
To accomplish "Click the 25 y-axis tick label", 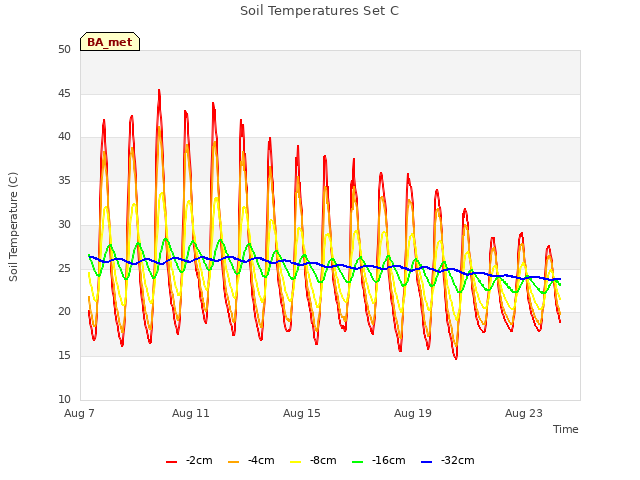I will (x=64, y=268).
